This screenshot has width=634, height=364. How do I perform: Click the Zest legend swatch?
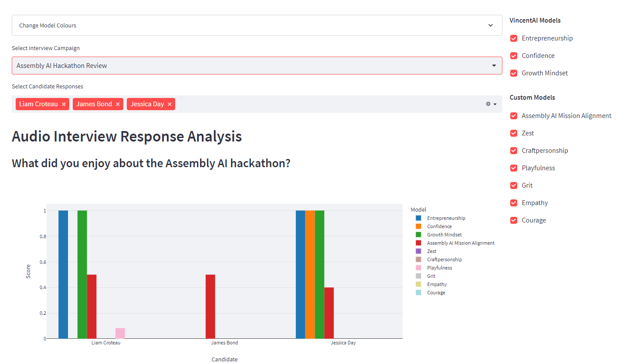click(x=418, y=251)
